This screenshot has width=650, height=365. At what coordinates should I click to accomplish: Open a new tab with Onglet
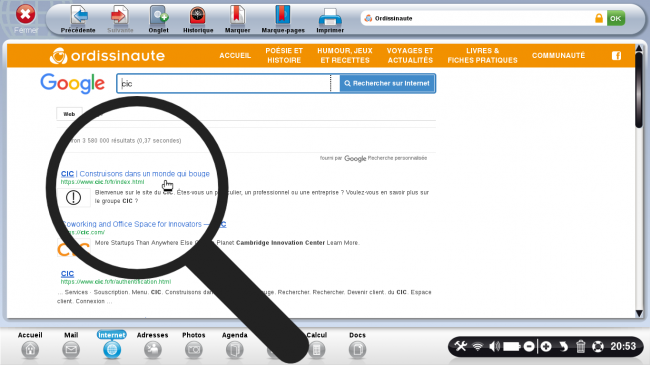click(158, 19)
